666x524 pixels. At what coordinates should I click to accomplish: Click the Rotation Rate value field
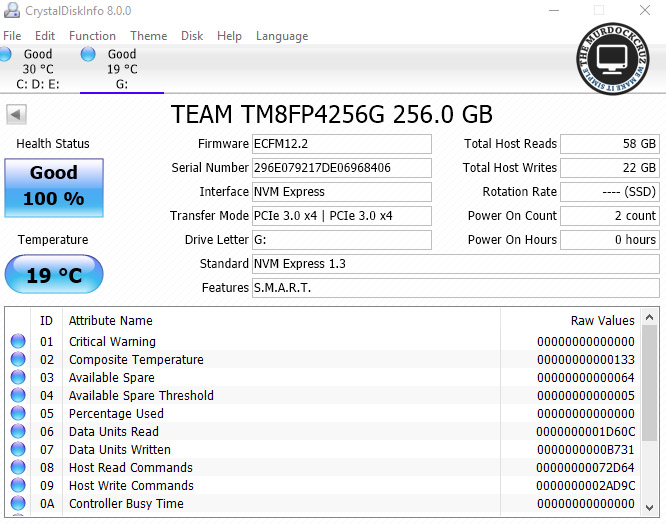coord(610,192)
